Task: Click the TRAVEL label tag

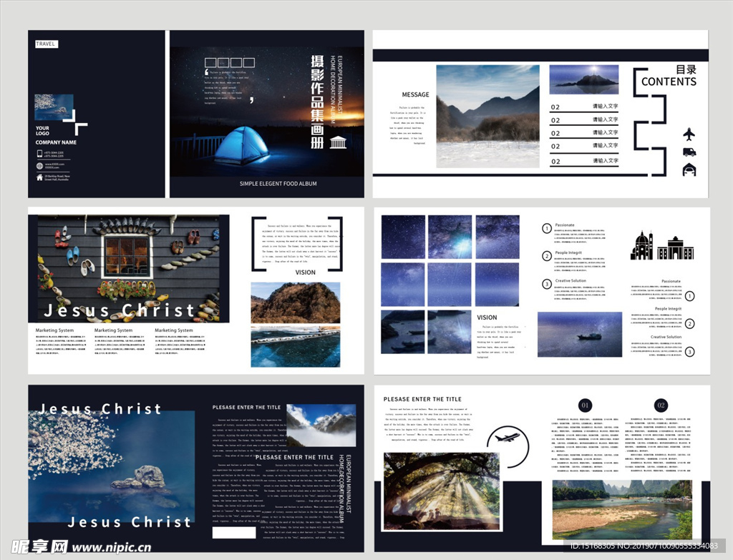Action: pos(47,44)
